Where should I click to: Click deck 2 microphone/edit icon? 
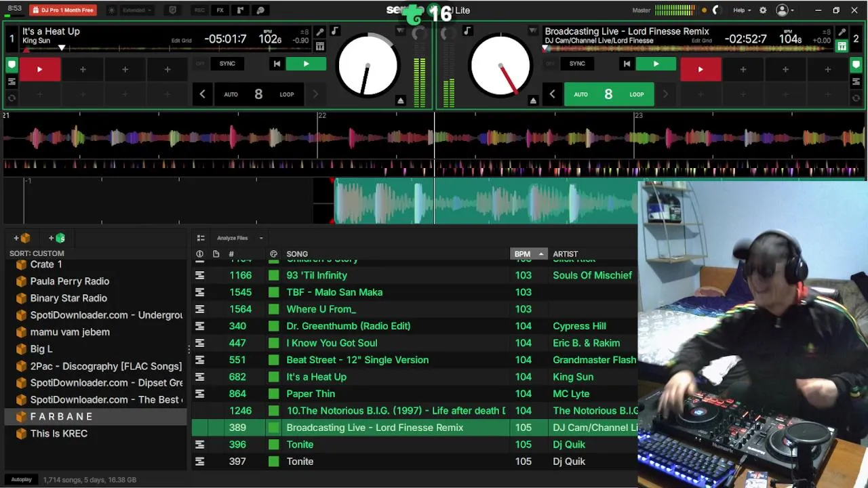click(x=842, y=32)
